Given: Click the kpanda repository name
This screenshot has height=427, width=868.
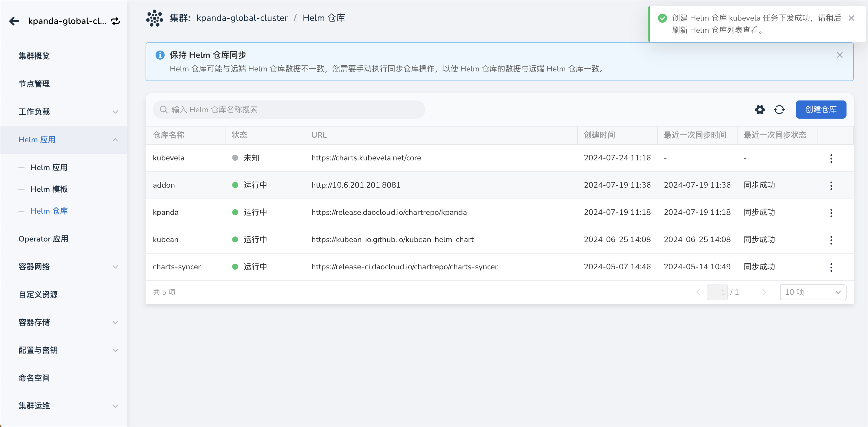Looking at the screenshot, I should (166, 212).
